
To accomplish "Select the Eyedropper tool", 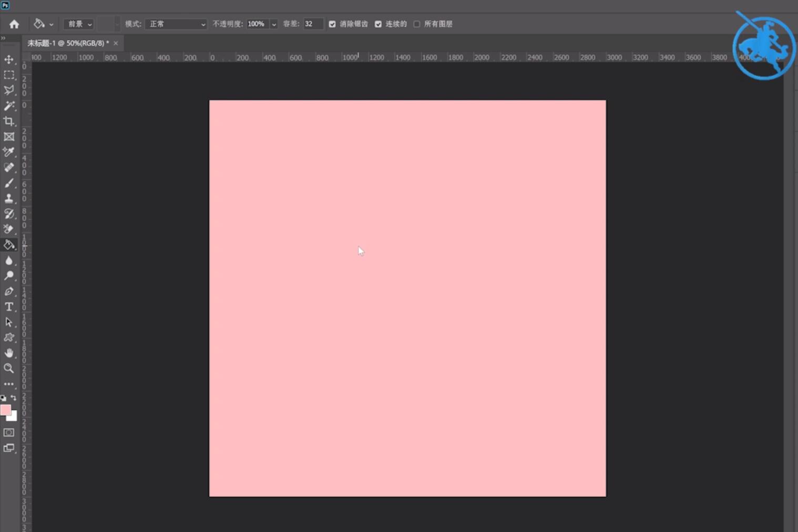I will tap(9, 152).
